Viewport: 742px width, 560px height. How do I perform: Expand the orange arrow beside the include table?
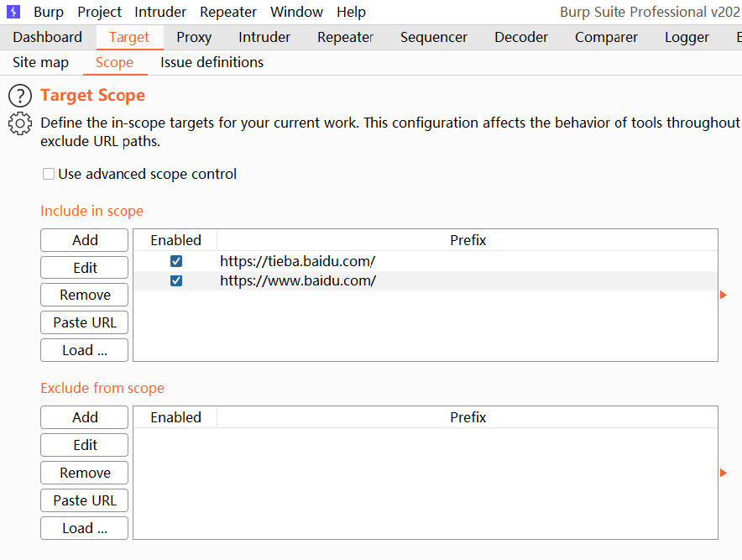[x=723, y=295]
